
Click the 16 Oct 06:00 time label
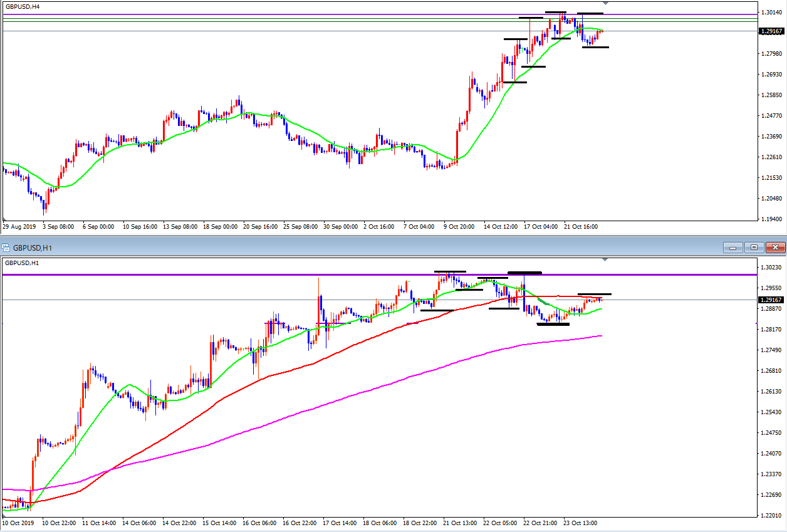[260, 523]
